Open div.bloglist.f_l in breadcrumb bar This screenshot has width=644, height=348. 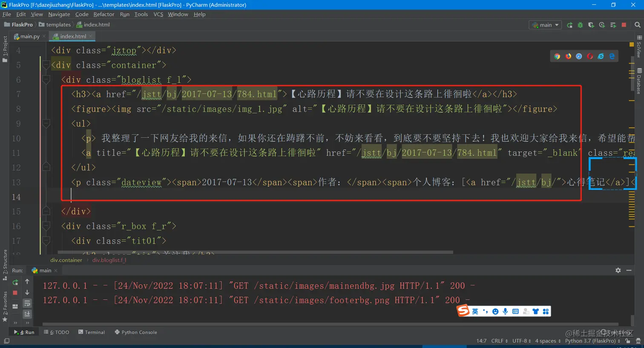[x=109, y=260]
